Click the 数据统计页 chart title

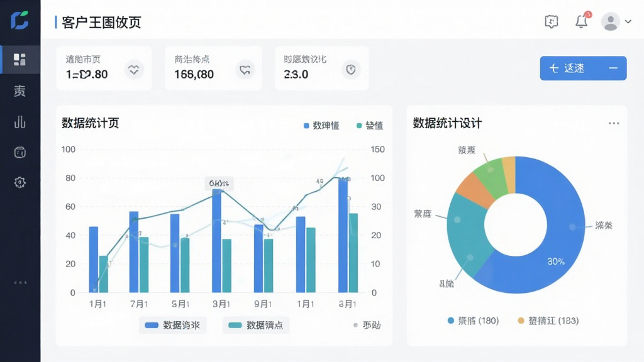pyautogui.click(x=91, y=123)
